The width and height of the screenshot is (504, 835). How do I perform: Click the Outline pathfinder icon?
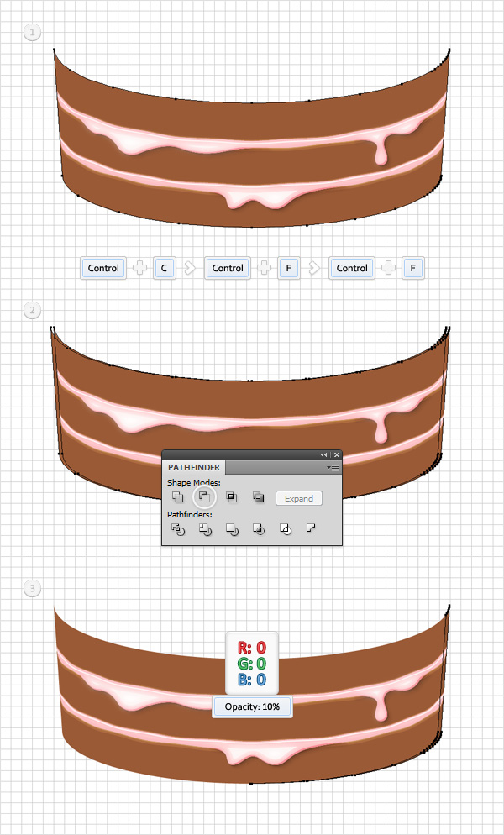click(286, 528)
